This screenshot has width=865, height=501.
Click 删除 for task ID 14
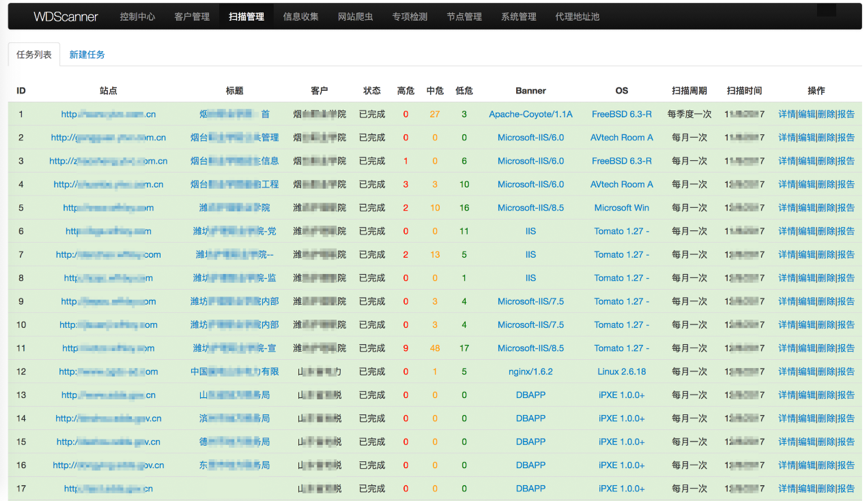pyautogui.click(x=826, y=418)
